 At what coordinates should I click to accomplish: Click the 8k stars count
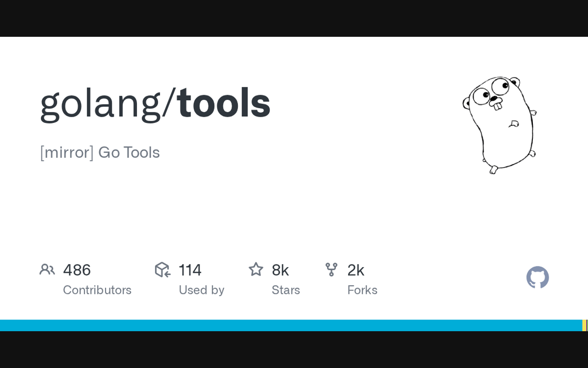click(x=280, y=270)
